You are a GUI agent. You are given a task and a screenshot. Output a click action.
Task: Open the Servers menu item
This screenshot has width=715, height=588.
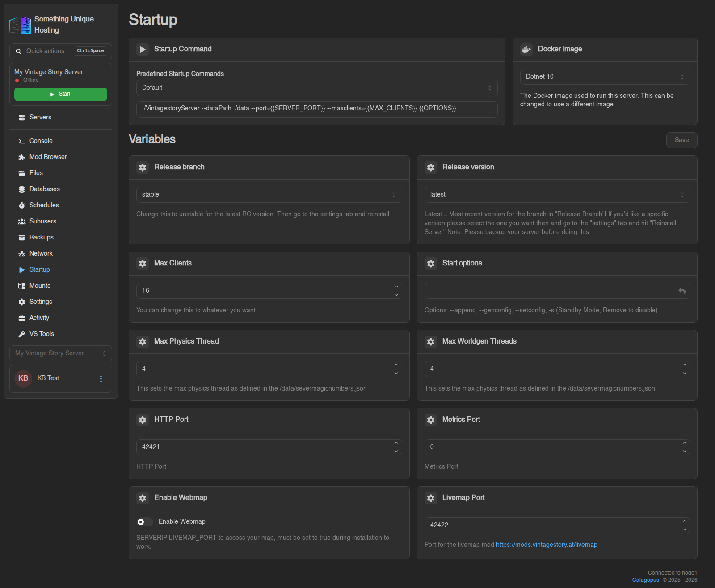[x=61, y=118]
